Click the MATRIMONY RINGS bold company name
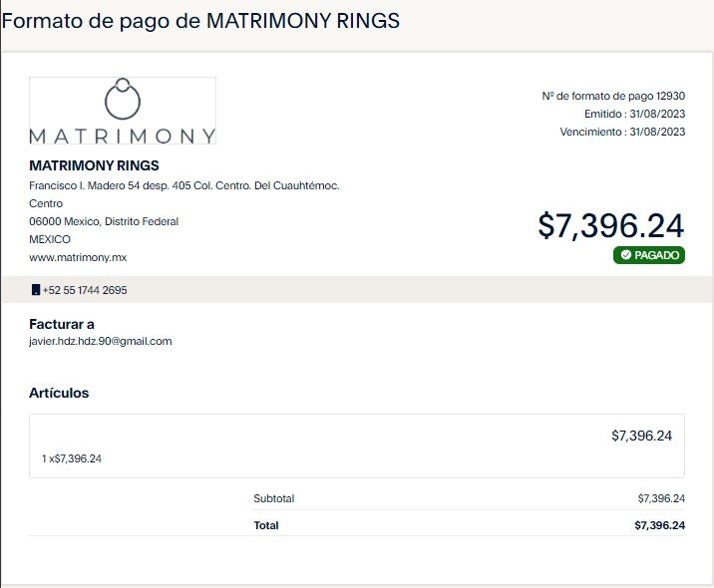Viewport: 714px width, 588px height. tap(95, 165)
